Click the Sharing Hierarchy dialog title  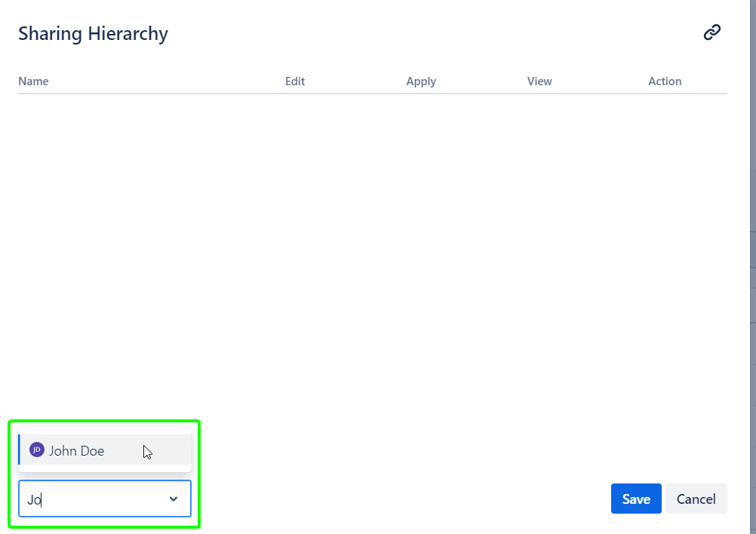point(93,34)
